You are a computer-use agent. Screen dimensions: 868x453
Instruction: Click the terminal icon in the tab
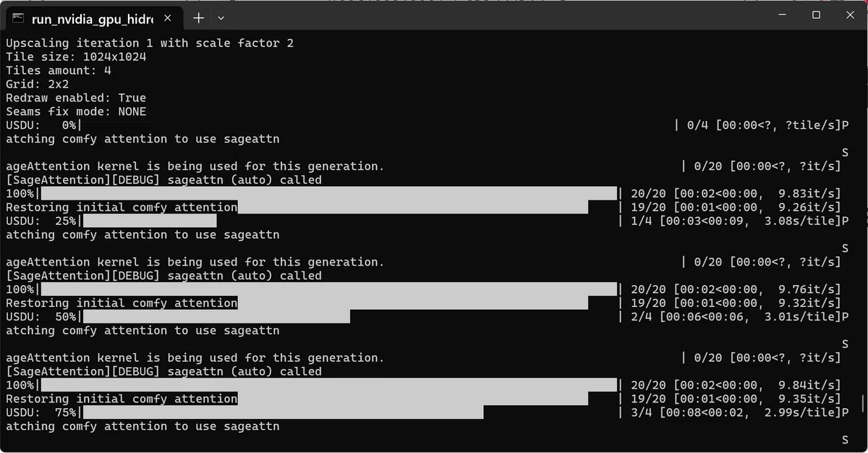pyautogui.click(x=18, y=18)
